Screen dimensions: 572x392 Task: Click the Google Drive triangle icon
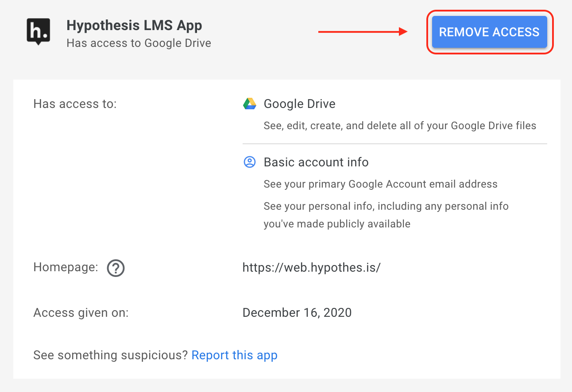[x=250, y=104]
